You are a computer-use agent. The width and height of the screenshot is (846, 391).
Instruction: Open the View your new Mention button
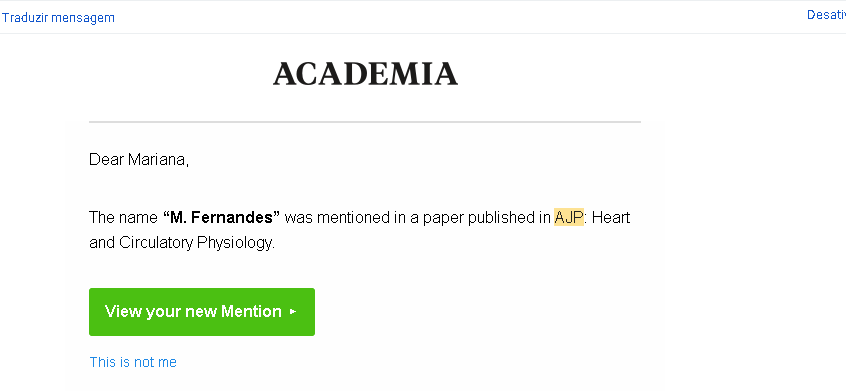pyautogui.click(x=202, y=312)
